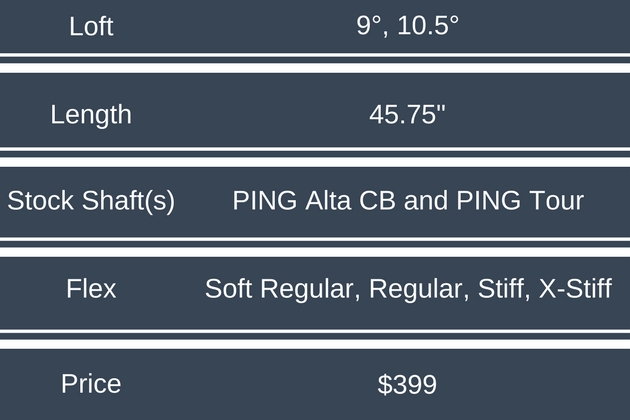Click the Price row label

point(91,383)
